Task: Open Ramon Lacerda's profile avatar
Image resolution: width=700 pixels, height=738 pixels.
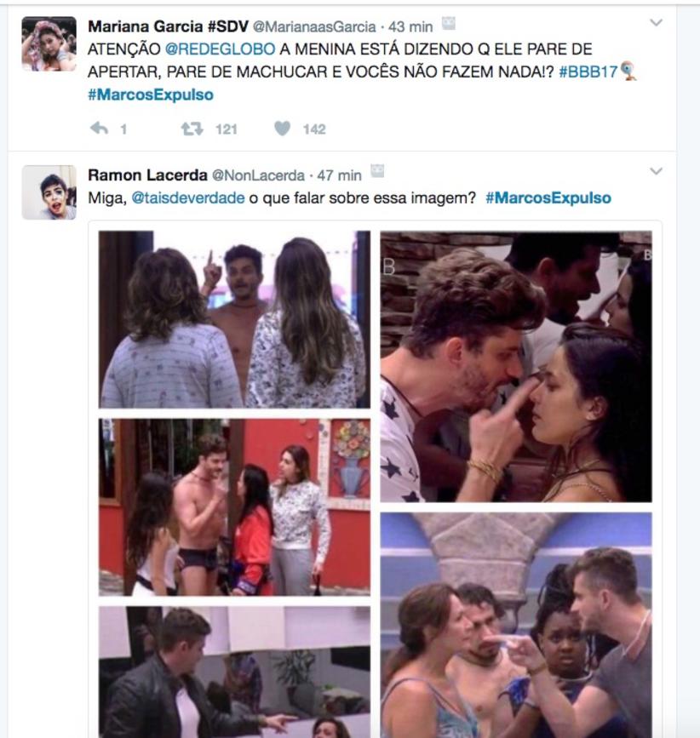Action: coord(49,192)
